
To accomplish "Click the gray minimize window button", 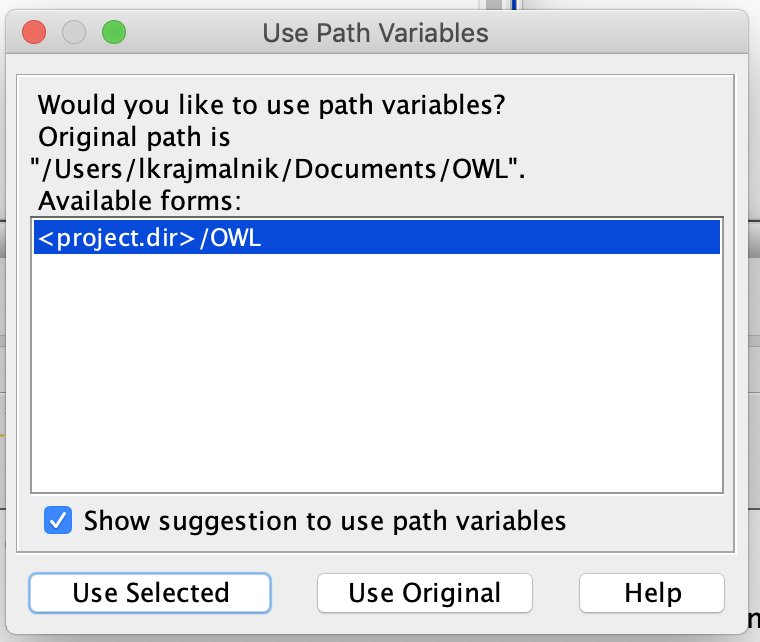I will (74, 33).
